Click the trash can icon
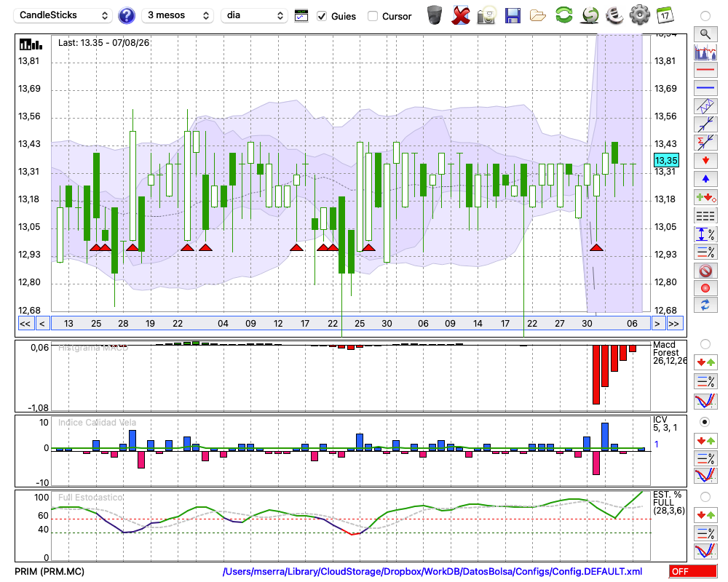 (x=435, y=15)
